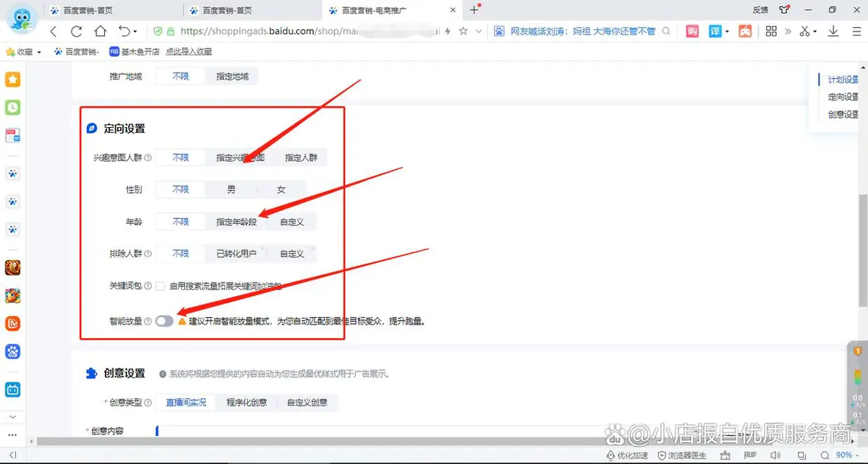
Task: Click the download arrow icon in toolbar
Action: [833, 31]
